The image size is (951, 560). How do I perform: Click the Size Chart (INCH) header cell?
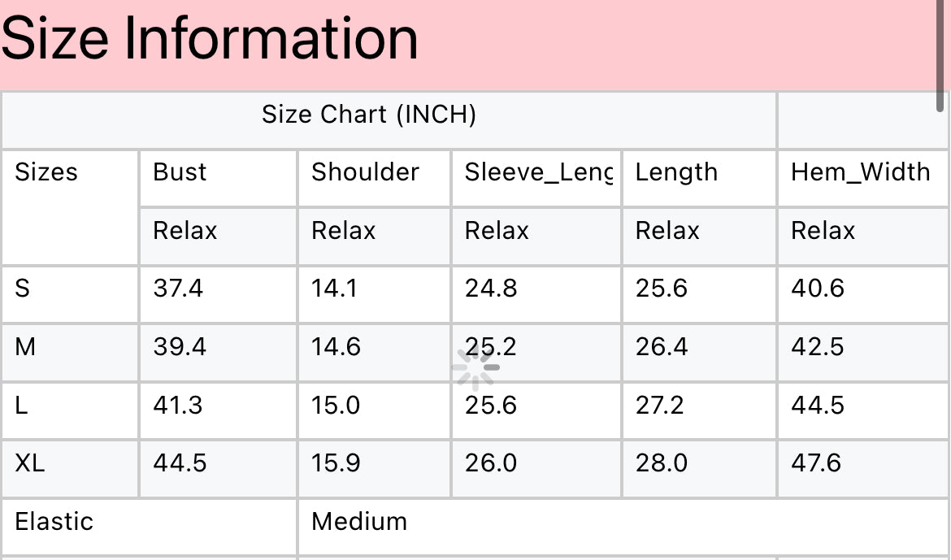click(369, 114)
